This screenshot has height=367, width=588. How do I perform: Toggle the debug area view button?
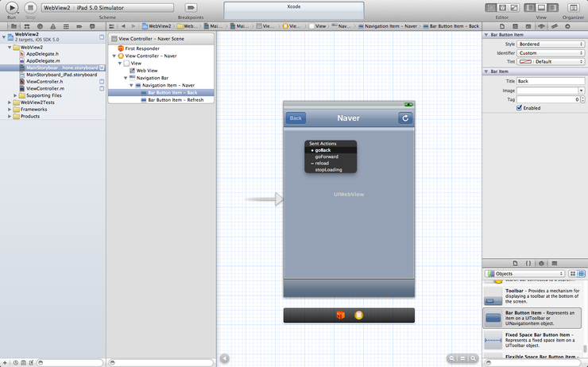click(x=541, y=7)
